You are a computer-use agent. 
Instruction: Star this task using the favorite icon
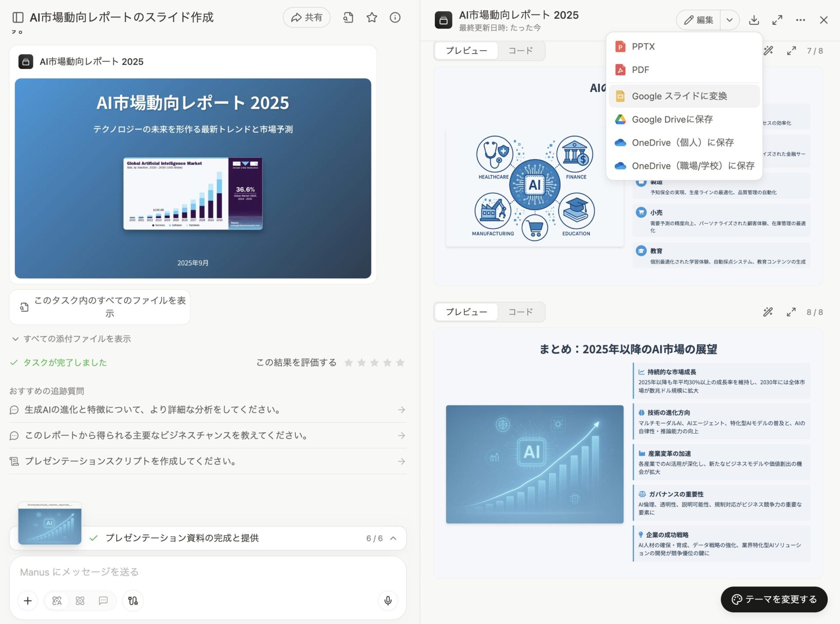click(x=372, y=17)
